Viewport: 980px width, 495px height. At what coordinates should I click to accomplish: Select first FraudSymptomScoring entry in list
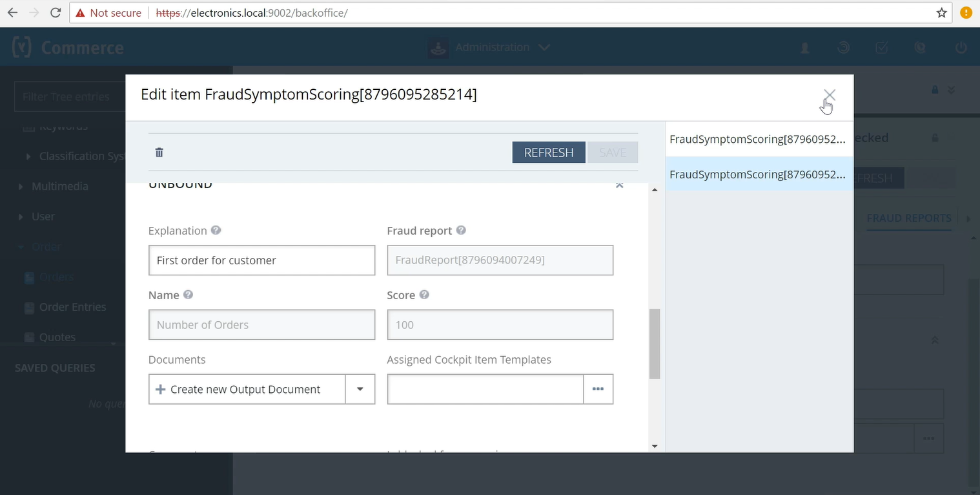(759, 139)
